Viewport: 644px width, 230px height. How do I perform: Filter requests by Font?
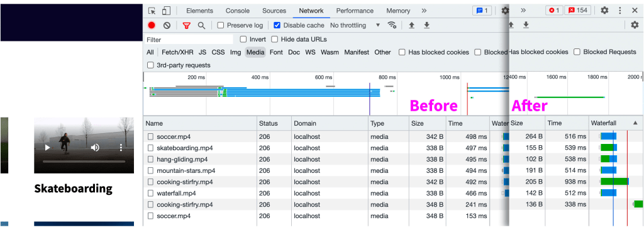tap(277, 52)
